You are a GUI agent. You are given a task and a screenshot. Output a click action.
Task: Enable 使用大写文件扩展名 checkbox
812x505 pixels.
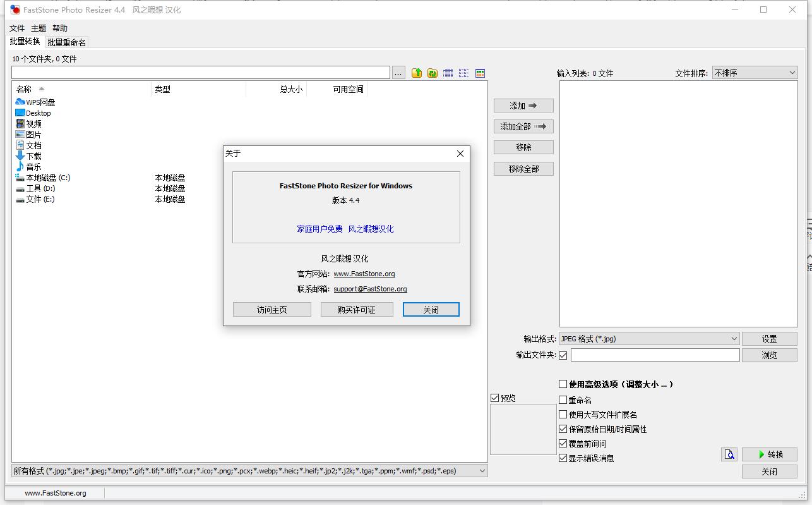(563, 414)
